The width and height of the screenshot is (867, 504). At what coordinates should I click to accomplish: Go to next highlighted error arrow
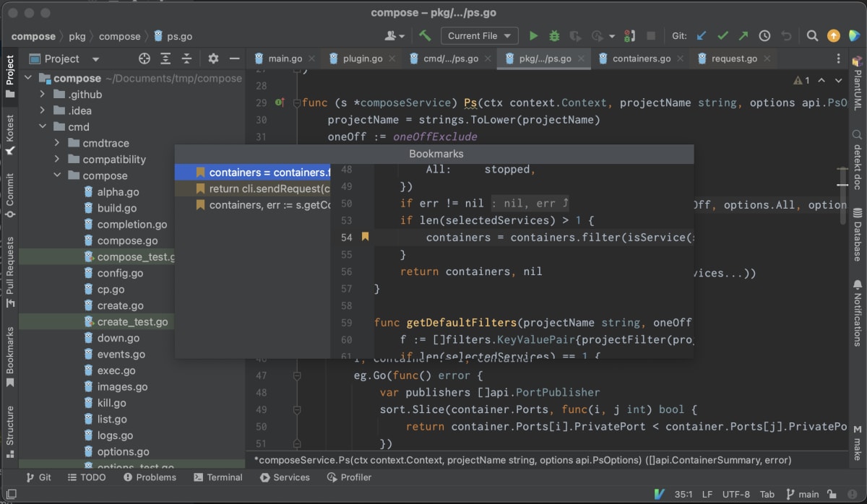(x=839, y=80)
